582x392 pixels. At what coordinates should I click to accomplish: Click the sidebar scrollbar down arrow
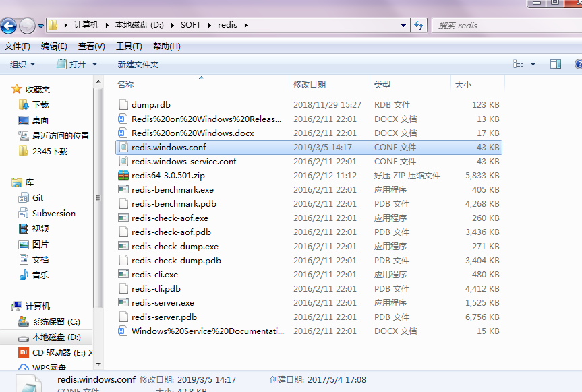98,364
